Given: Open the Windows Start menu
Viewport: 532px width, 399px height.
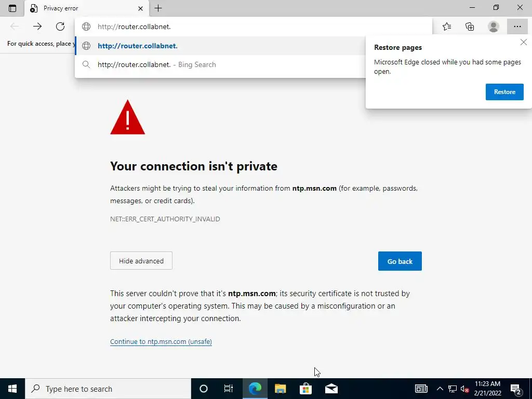Looking at the screenshot, I should coord(12,389).
